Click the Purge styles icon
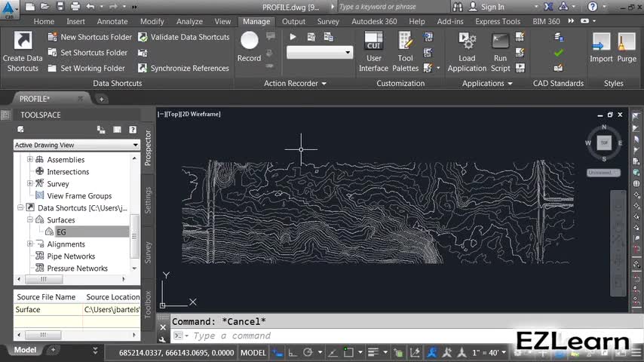 click(627, 41)
